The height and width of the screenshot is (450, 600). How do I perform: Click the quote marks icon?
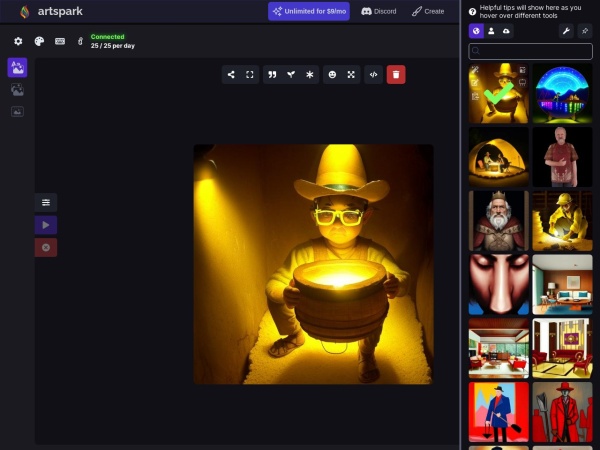(271, 74)
